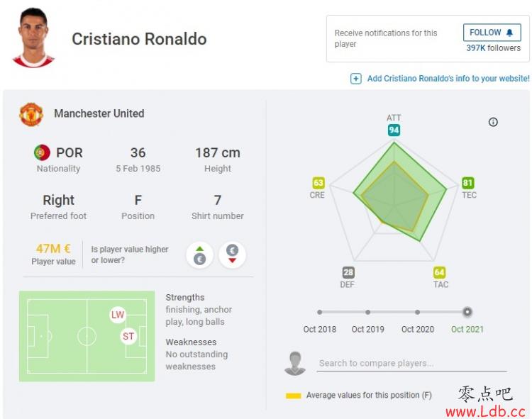Click the 'Search to compare players' field

tap(411, 364)
